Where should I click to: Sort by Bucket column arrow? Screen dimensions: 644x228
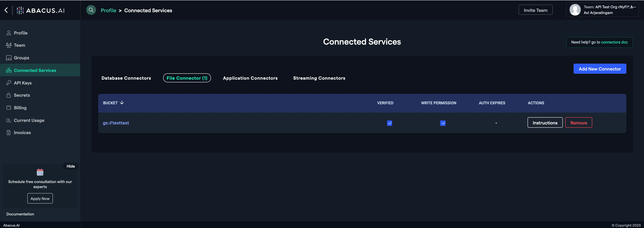(x=122, y=103)
